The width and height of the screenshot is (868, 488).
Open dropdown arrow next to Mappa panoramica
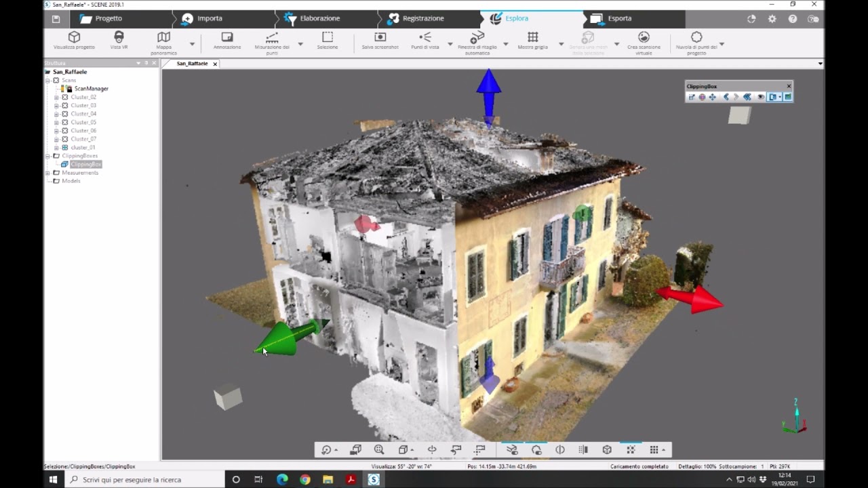[x=192, y=44]
